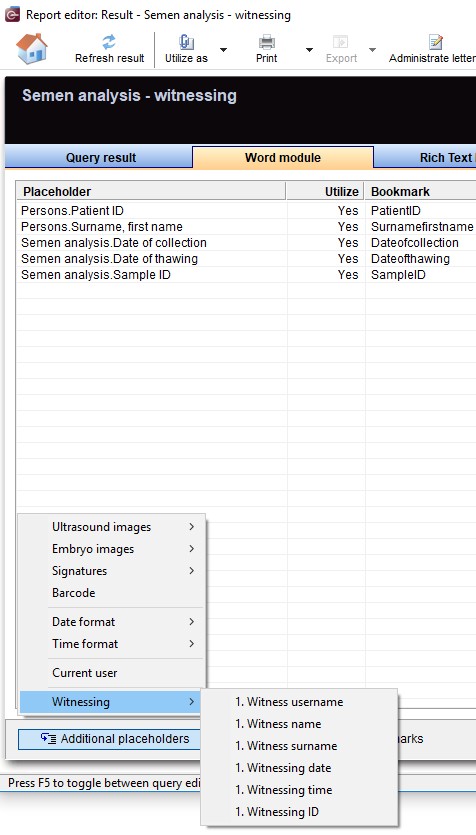Click the greyed-out Export icon

click(341, 42)
